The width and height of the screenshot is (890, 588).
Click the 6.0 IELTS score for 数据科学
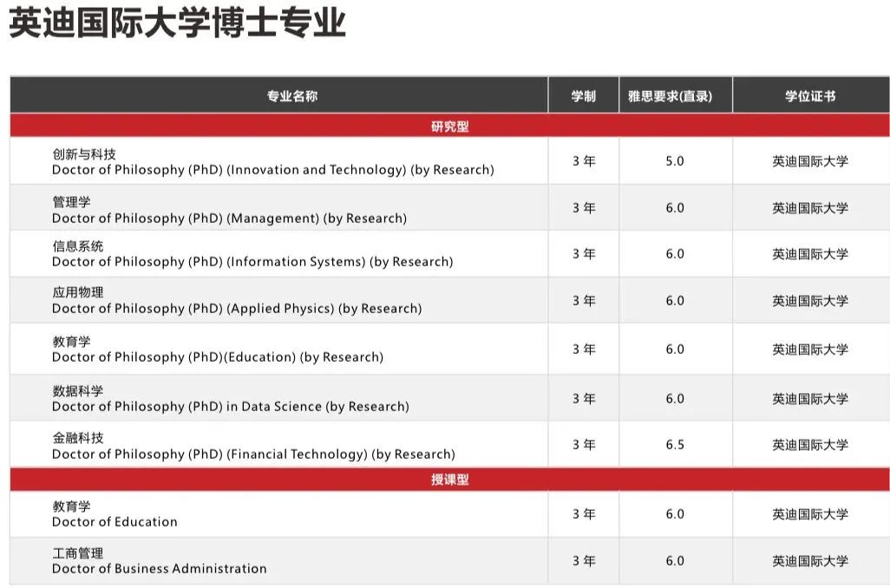(675, 399)
